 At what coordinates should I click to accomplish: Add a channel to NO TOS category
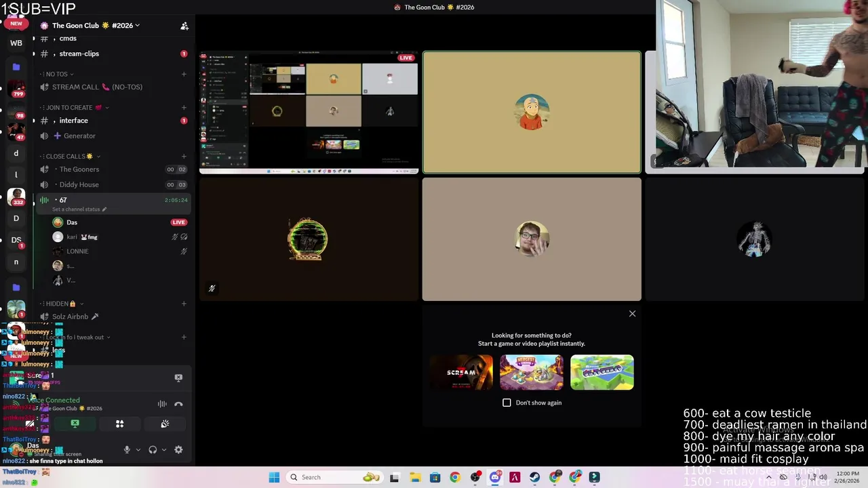tap(184, 74)
